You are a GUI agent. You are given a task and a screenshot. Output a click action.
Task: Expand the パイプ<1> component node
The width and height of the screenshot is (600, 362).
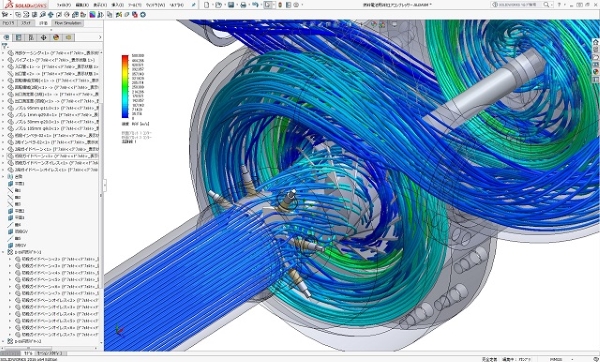[x=3, y=60]
